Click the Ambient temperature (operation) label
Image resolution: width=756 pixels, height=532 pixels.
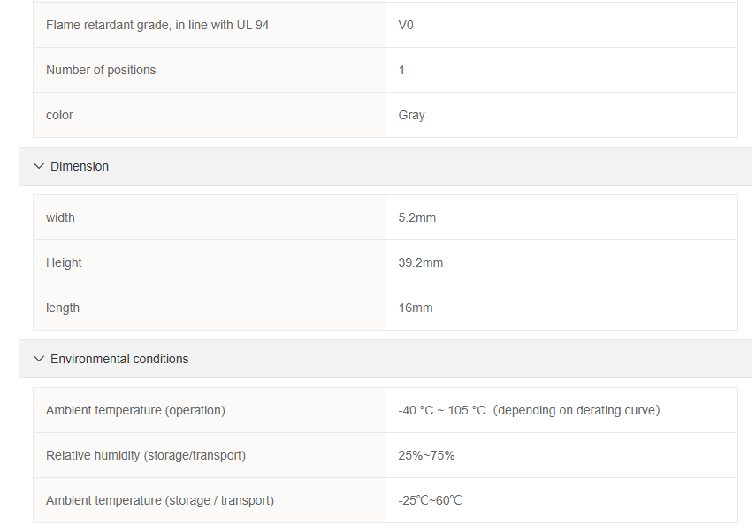pyautogui.click(x=135, y=410)
